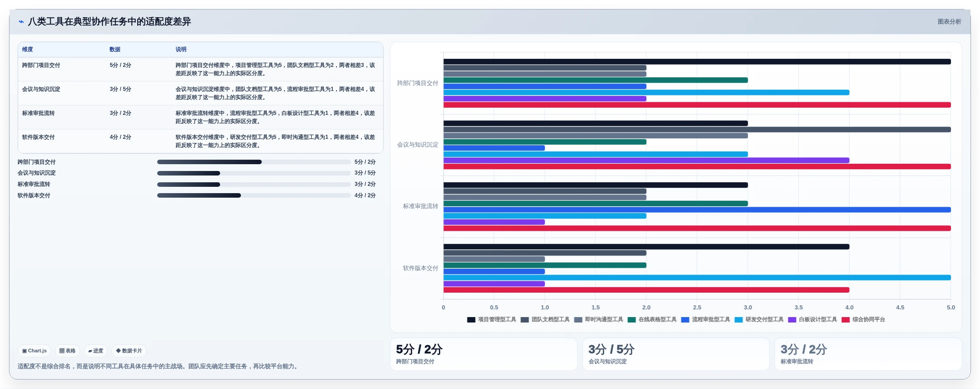This screenshot has height=389, width=980.
Task: Click the 软件版本交付 chart axis label
Action: (x=421, y=268)
